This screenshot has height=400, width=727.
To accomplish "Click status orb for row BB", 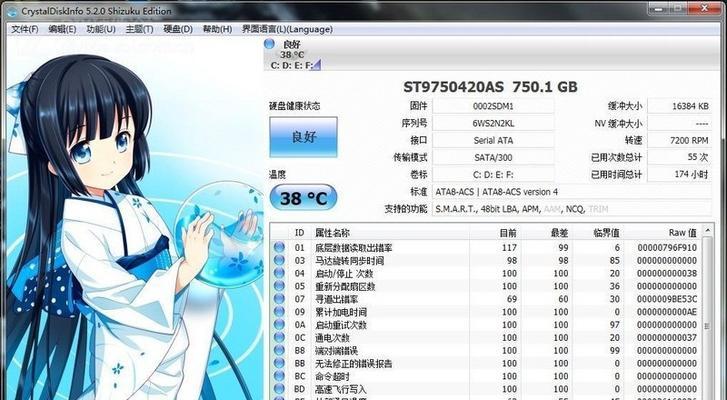I will (x=279, y=363).
